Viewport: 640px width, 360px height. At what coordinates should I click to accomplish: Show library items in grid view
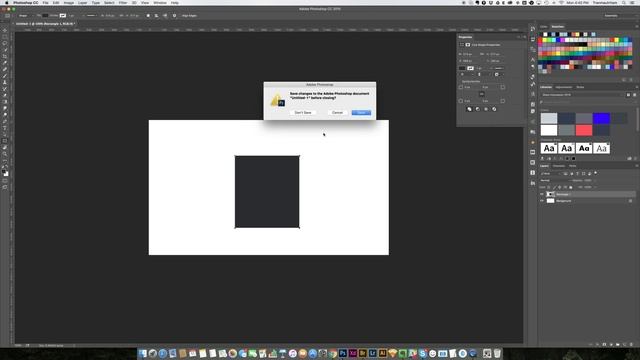pos(628,95)
